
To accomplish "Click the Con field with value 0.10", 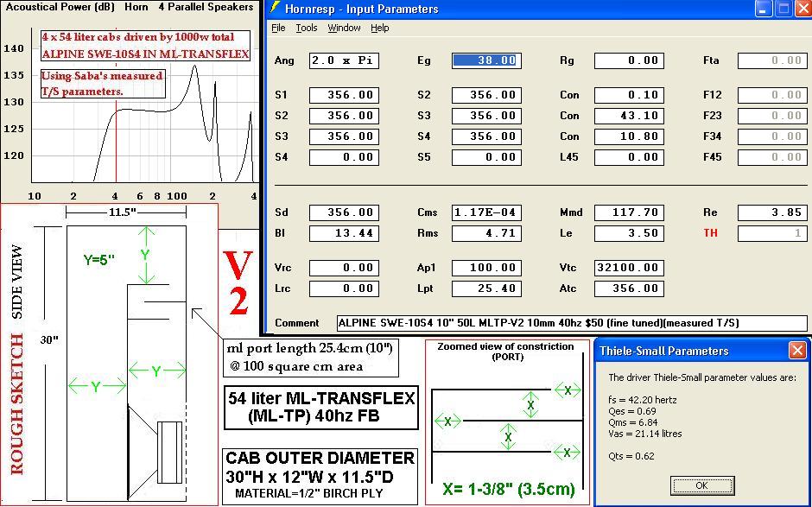I will tap(629, 95).
